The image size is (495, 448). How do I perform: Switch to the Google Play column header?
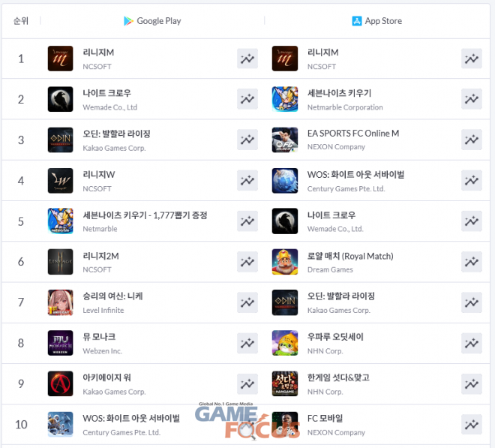click(x=152, y=21)
